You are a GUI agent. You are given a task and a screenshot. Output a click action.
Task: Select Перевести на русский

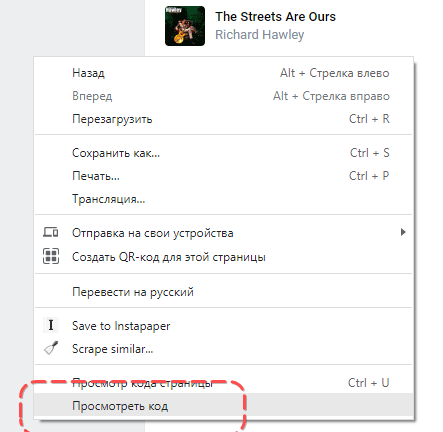pos(224,292)
